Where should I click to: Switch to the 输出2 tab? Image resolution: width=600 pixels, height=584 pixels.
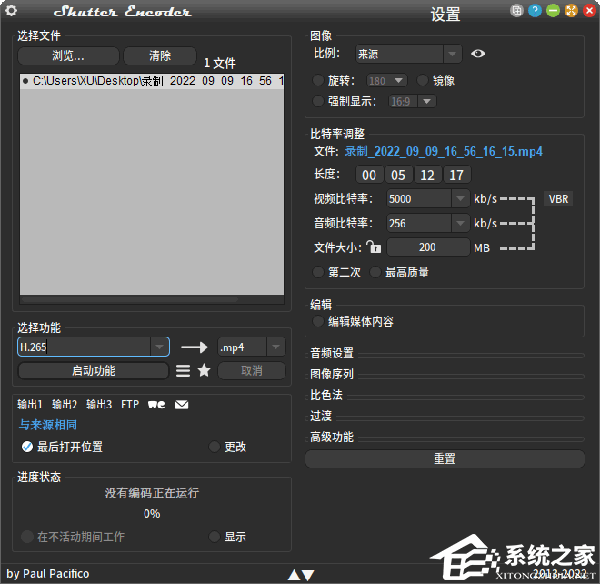[64, 404]
